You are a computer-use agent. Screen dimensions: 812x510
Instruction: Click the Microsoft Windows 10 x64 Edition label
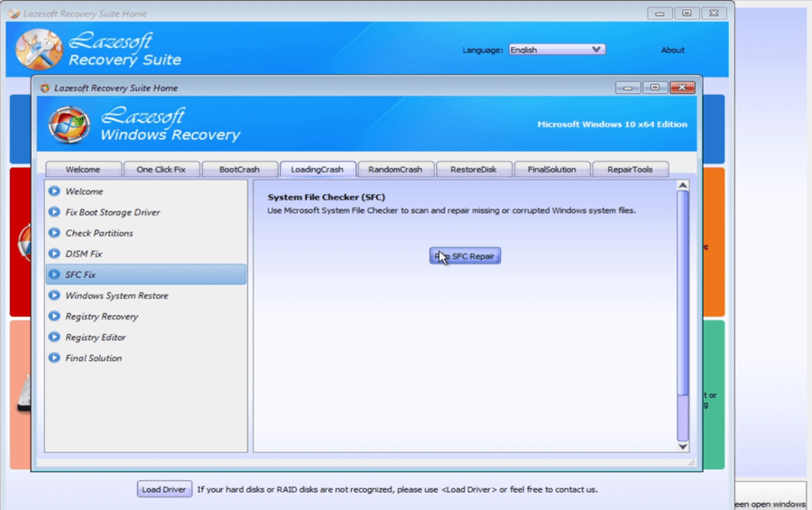[612, 125]
